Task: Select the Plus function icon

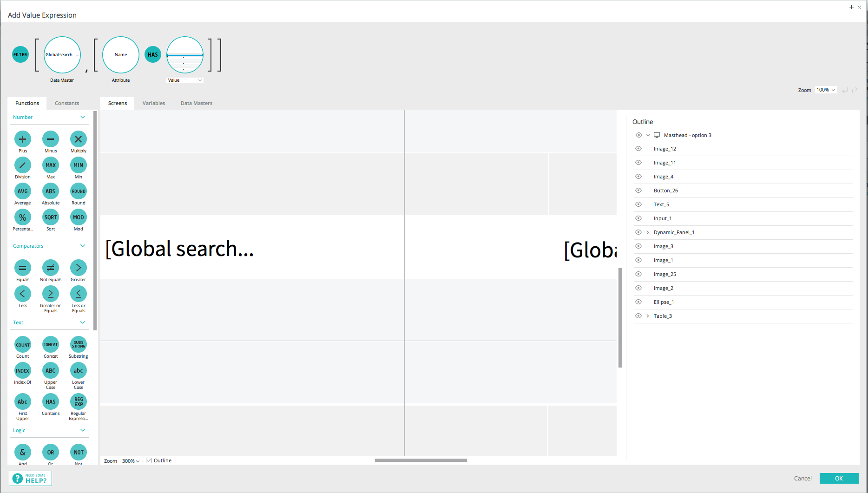Action: coord(22,139)
